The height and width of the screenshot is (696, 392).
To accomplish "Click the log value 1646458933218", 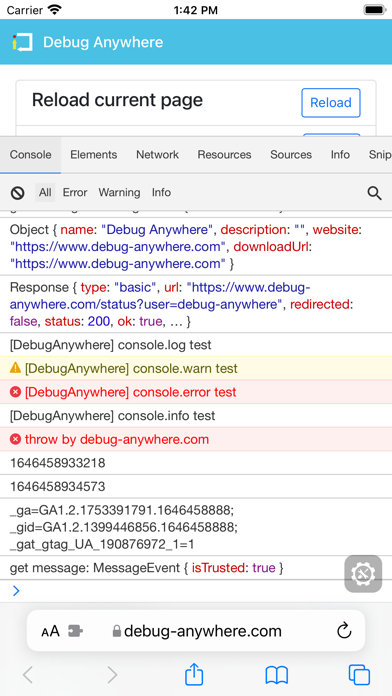I will pos(57,463).
